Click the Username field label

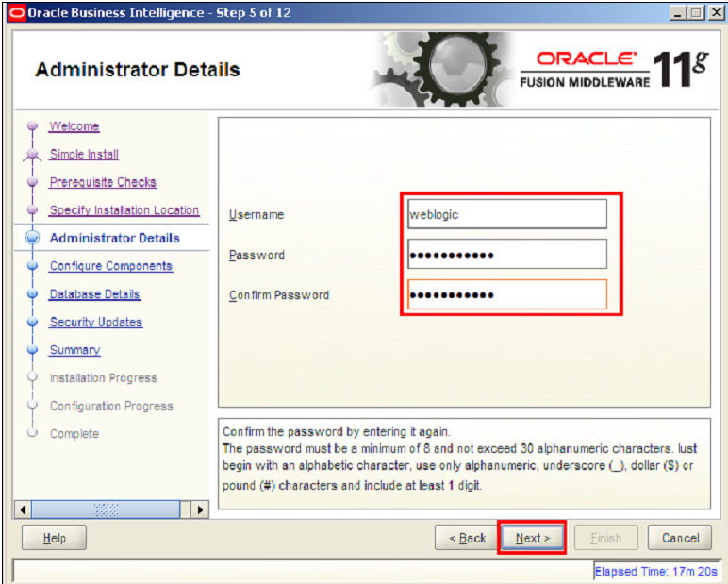256,215
